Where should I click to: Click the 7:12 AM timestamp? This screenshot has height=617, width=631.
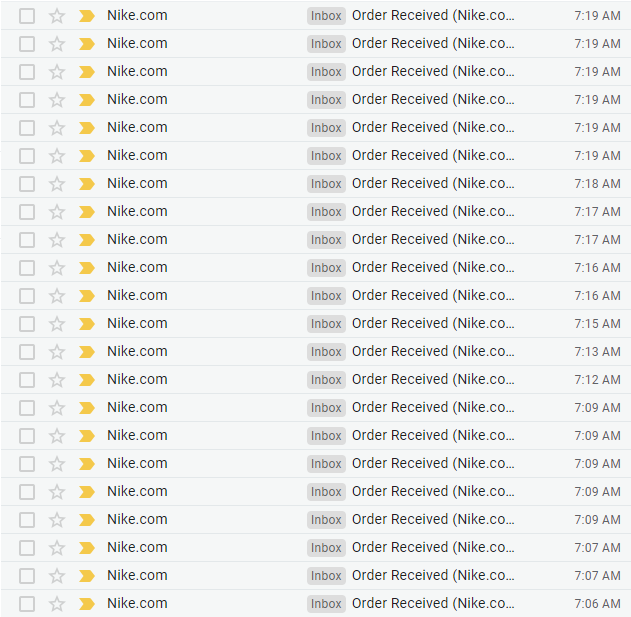coord(597,380)
